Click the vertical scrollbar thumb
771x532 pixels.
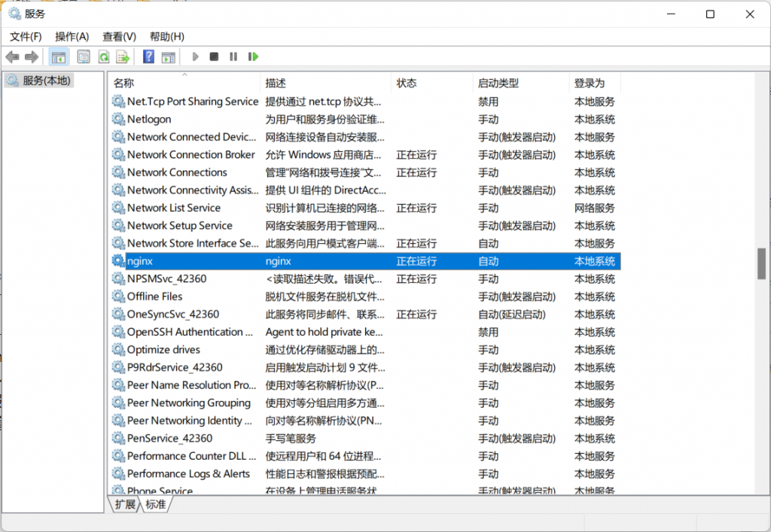click(761, 263)
